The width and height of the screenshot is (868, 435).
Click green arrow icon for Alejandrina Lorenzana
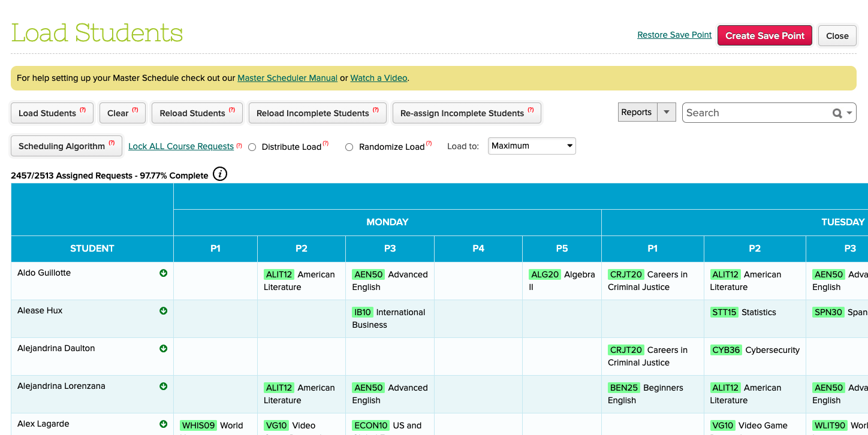coord(163,386)
